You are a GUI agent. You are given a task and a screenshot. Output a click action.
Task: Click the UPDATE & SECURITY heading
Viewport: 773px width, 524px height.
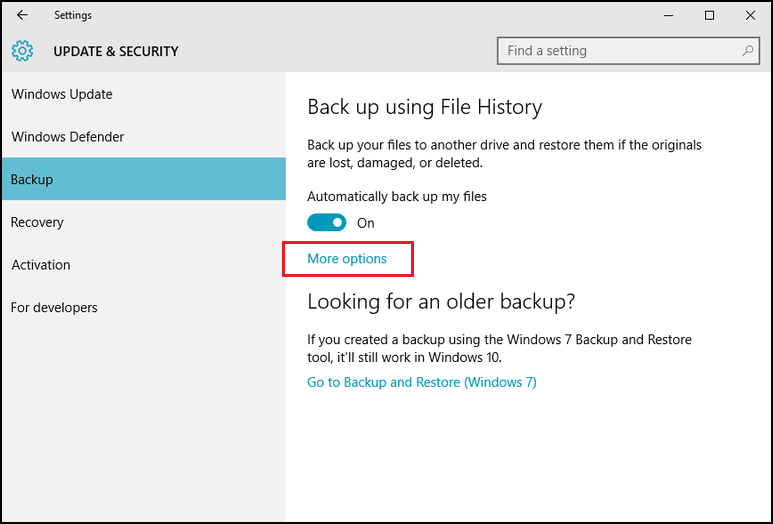point(116,51)
